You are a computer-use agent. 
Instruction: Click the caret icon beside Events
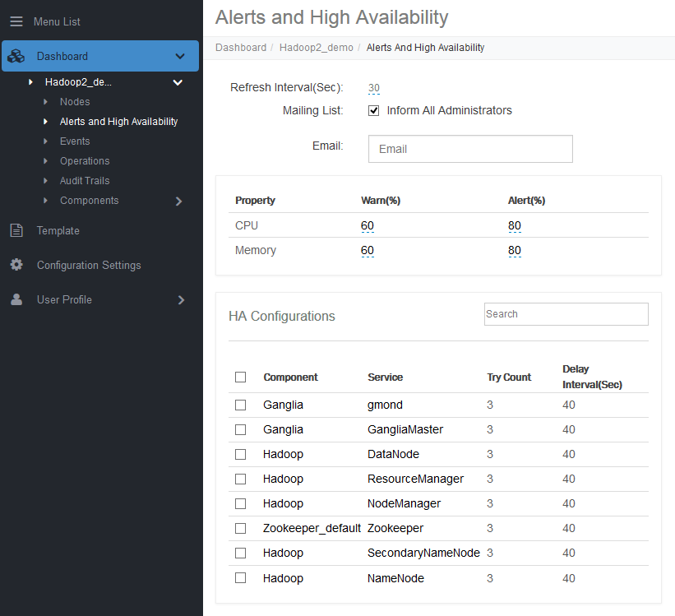tap(46, 141)
